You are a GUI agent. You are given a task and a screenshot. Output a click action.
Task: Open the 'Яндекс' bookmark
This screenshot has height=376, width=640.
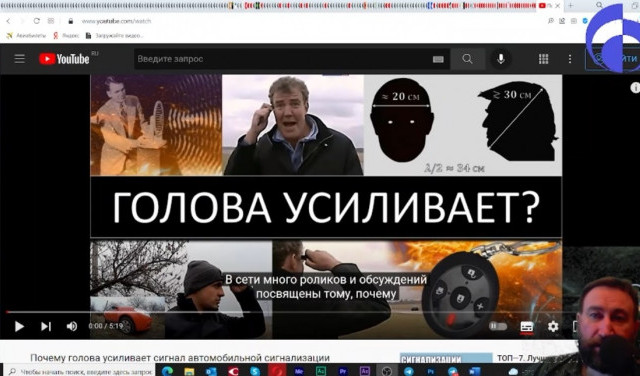(x=67, y=36)
